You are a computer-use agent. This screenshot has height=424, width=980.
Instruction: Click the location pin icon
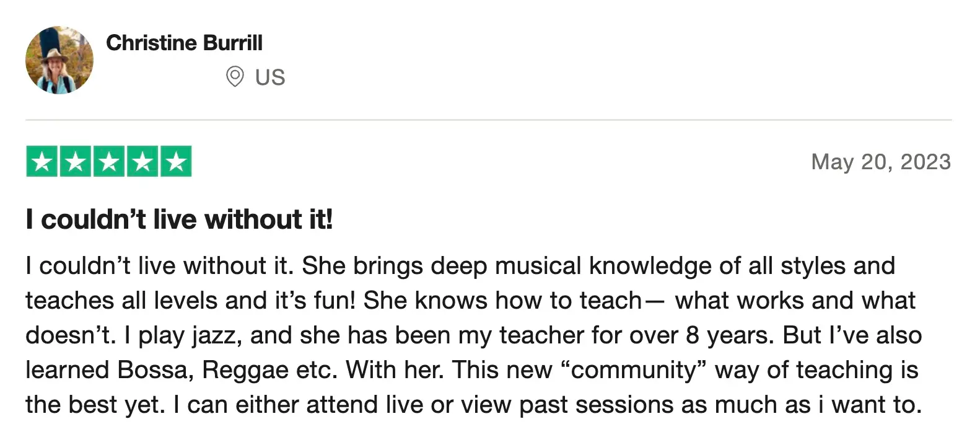[235, 77]
